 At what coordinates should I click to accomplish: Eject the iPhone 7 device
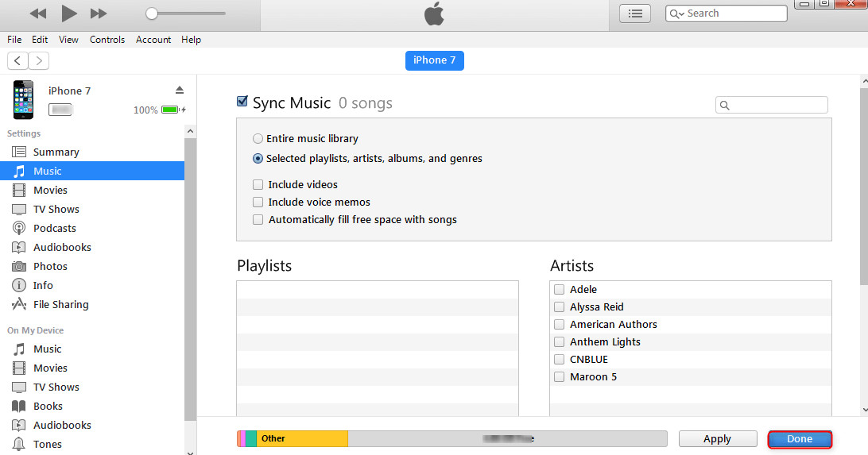click(180, 90)
